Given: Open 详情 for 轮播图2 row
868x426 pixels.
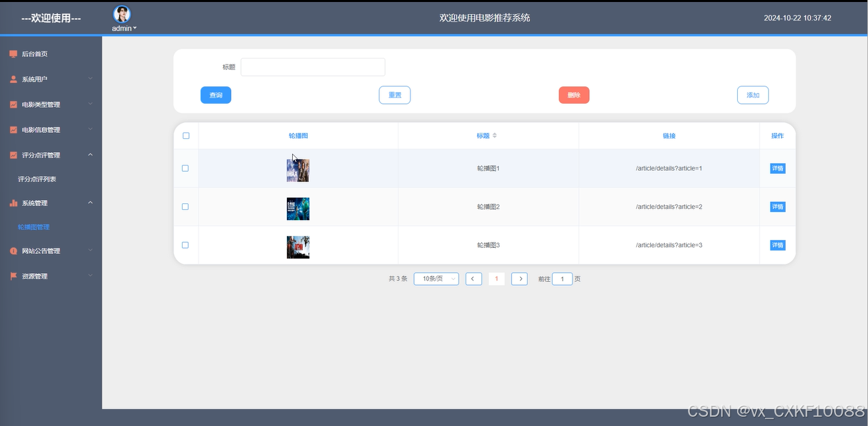Looking at the screenshot, I should (778, 207).
